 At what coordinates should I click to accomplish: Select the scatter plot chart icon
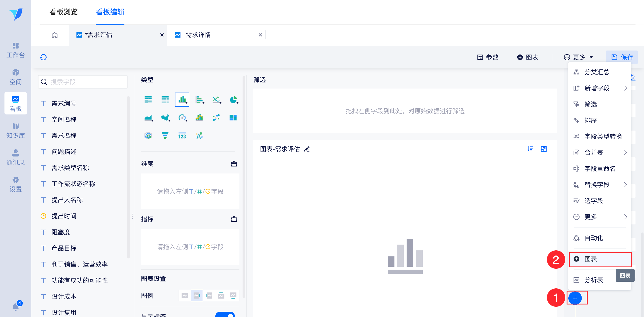[x=216, y=118]
